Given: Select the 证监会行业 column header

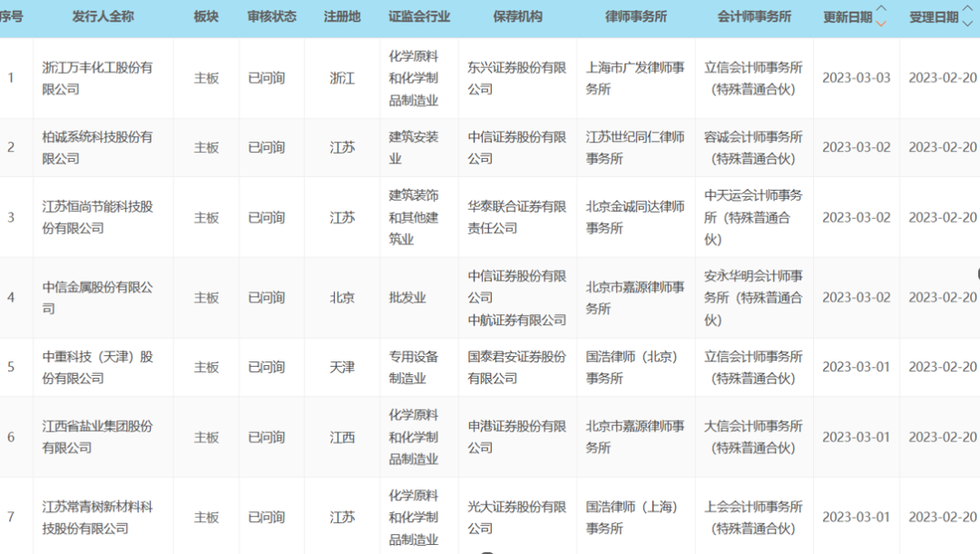Looking at the screenshot, I should [418, 17].
